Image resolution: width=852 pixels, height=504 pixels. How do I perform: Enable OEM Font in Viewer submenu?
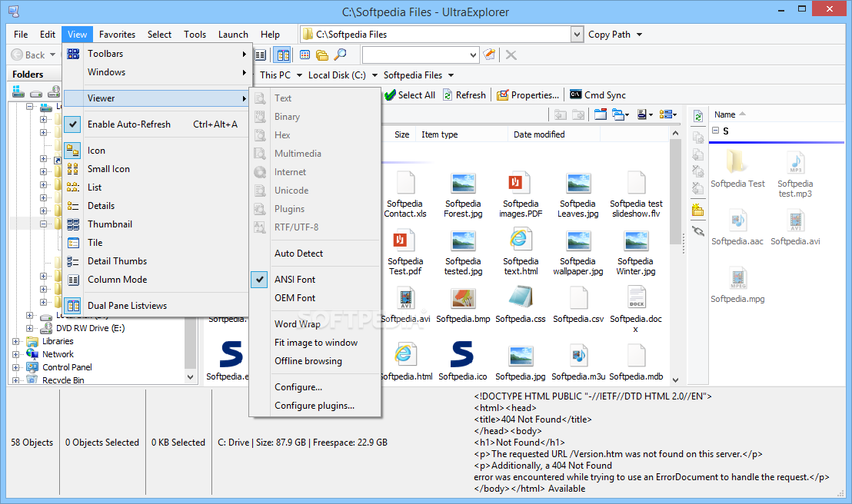coord(315,297)
